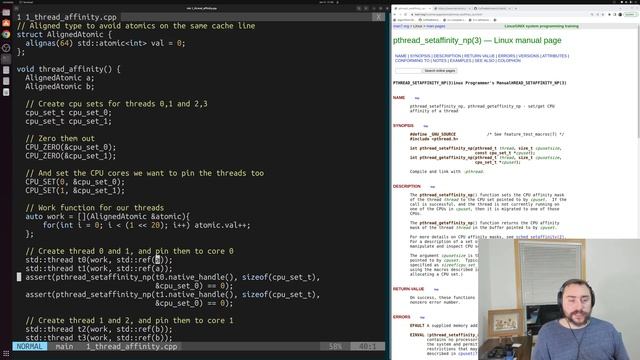This screenshot has width=640, height=360.
Task: Open Linux/UNIX system programming training link
Action: coord(542,26)
